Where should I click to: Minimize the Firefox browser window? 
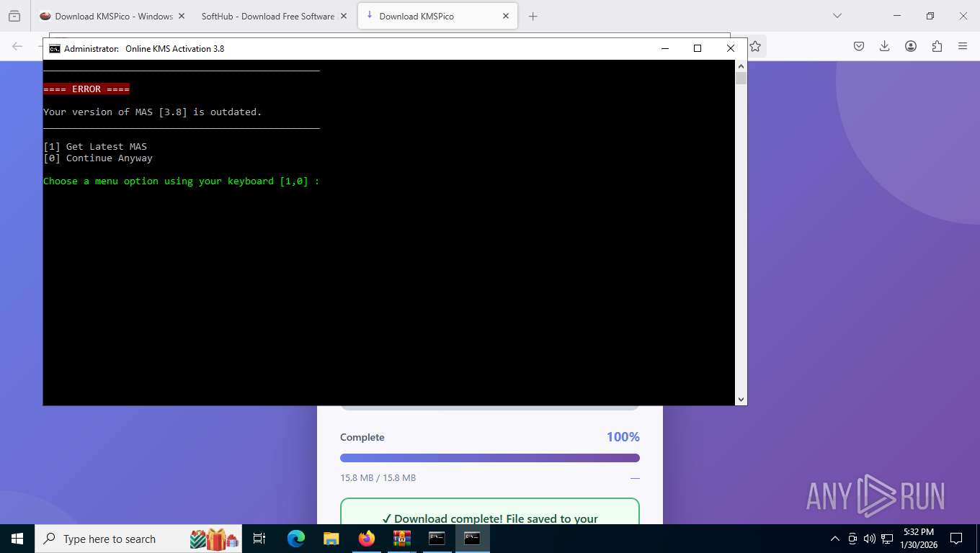(897, 16)
